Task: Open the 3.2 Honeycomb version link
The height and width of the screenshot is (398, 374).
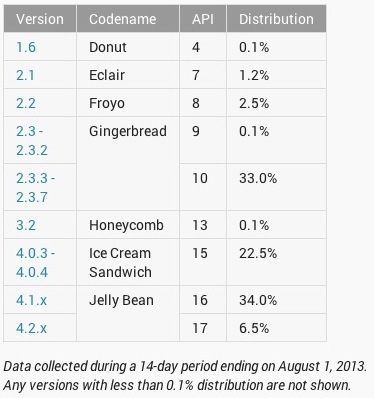Action: (26, 225)
